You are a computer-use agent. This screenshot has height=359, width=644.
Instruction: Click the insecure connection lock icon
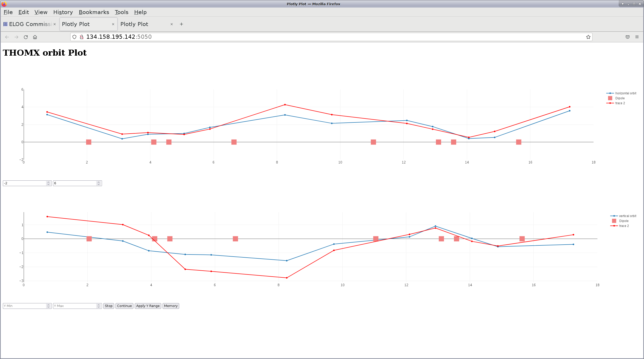82,37
